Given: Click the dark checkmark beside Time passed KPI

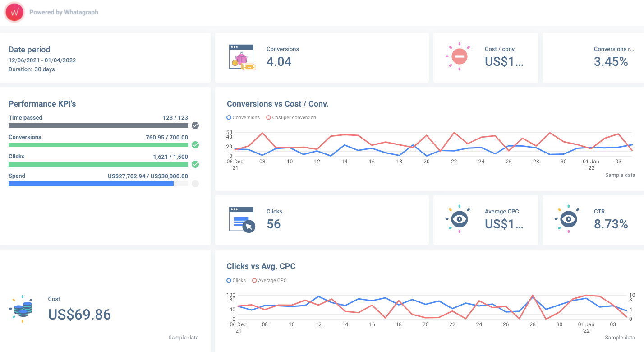Looking at the screenshot, I should click(x=195, y=125).
